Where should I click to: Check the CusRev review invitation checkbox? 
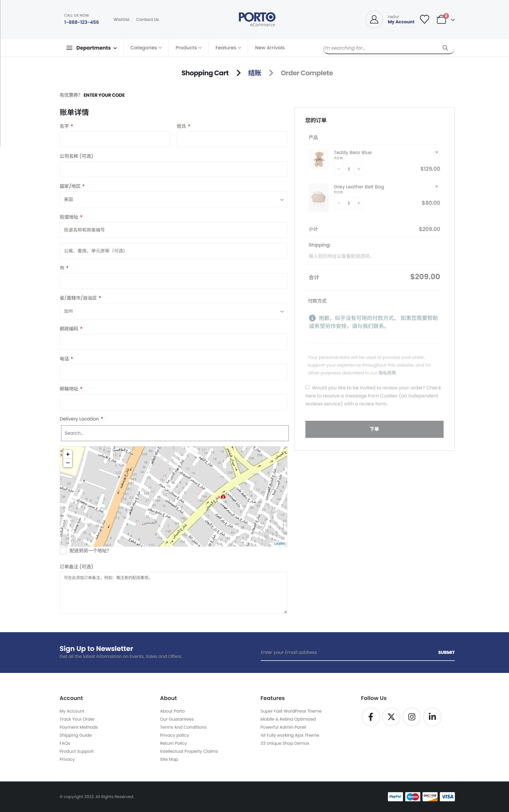[x=307, y=387]
